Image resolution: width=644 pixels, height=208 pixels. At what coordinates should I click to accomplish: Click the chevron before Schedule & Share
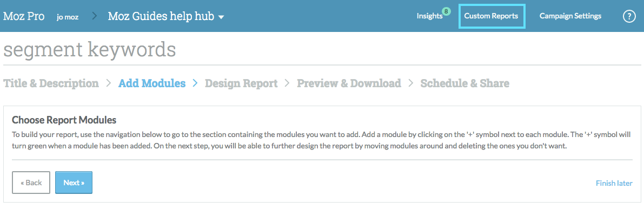coord(411,83)
